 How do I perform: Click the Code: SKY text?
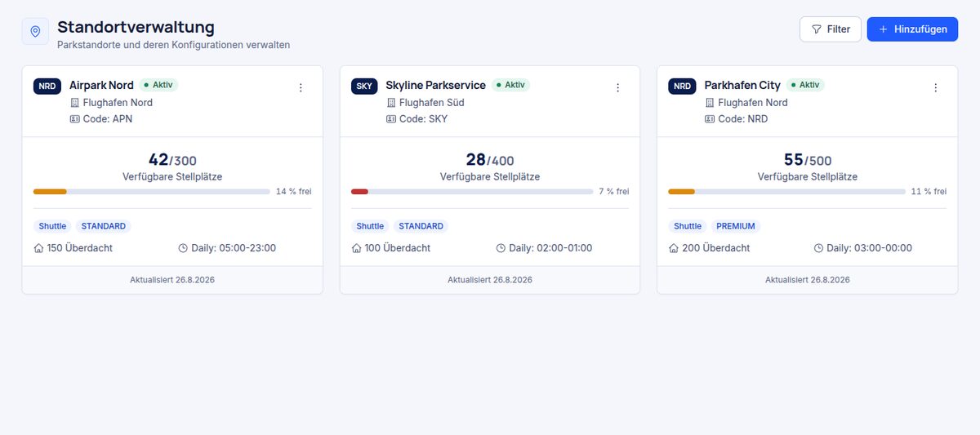click(x=424, y=119)
